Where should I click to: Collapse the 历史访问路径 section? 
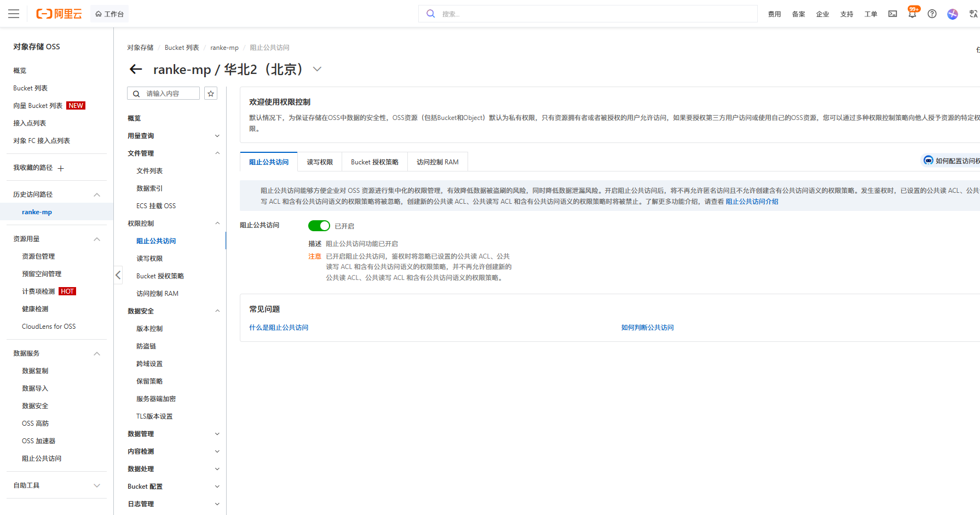point(97,194)
